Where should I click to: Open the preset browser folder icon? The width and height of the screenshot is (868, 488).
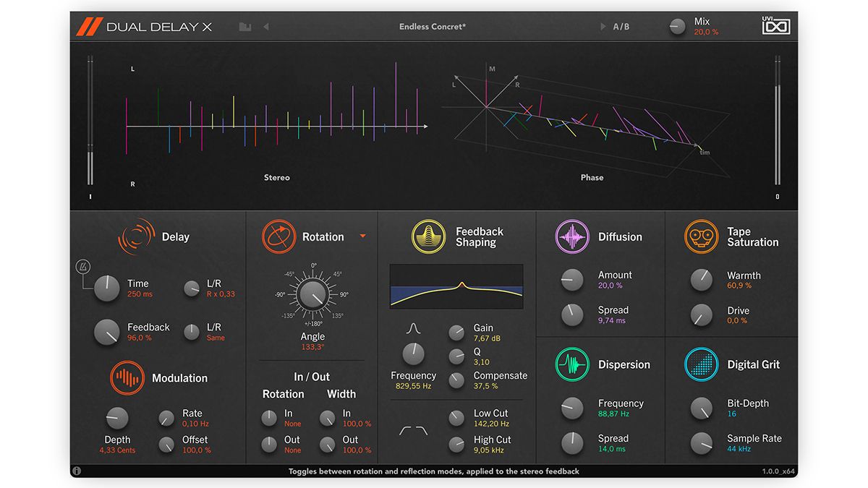pos(244,26)
